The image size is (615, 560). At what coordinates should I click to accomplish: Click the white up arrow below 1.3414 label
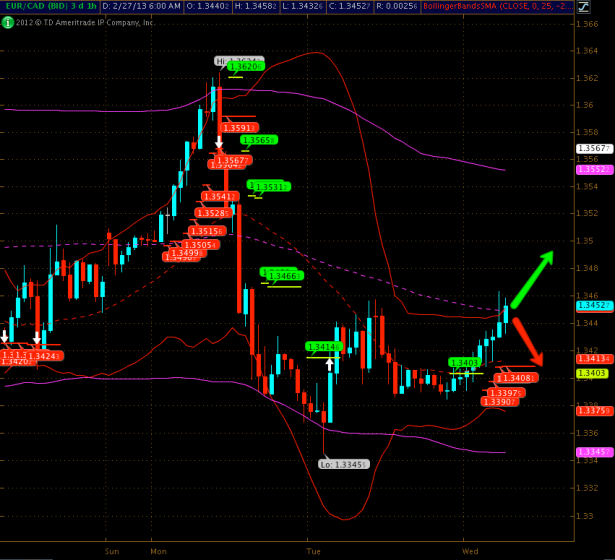point(329,363)
